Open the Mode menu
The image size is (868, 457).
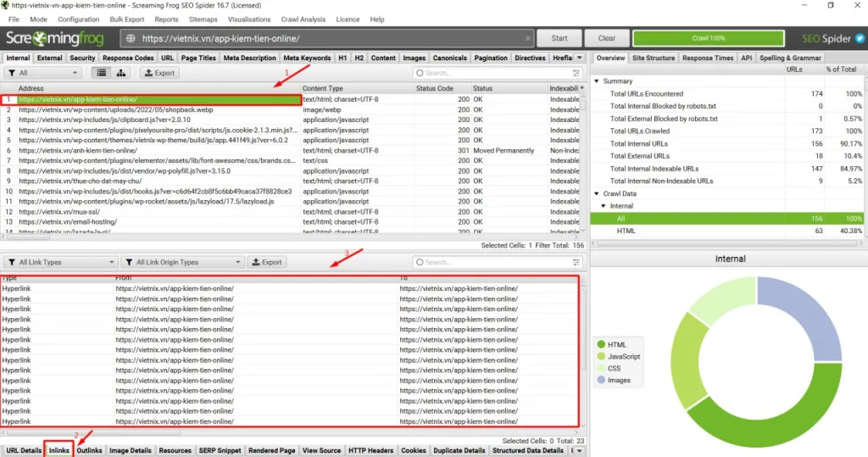38,20
